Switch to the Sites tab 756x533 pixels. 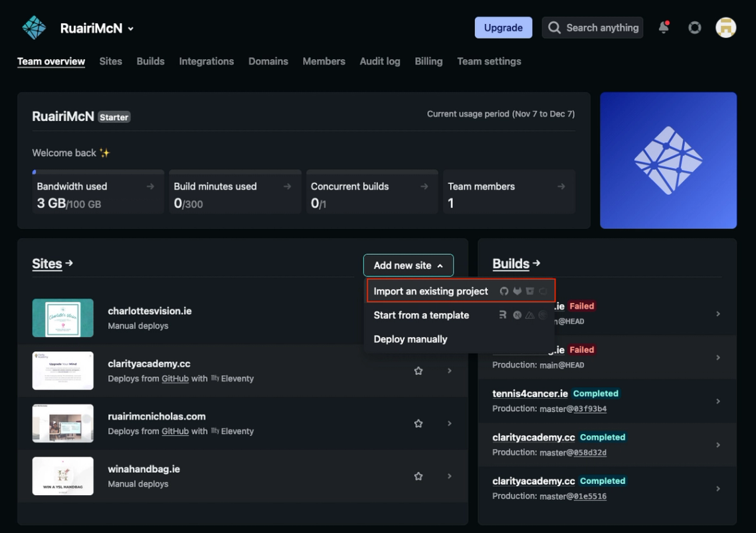[110, 61]
